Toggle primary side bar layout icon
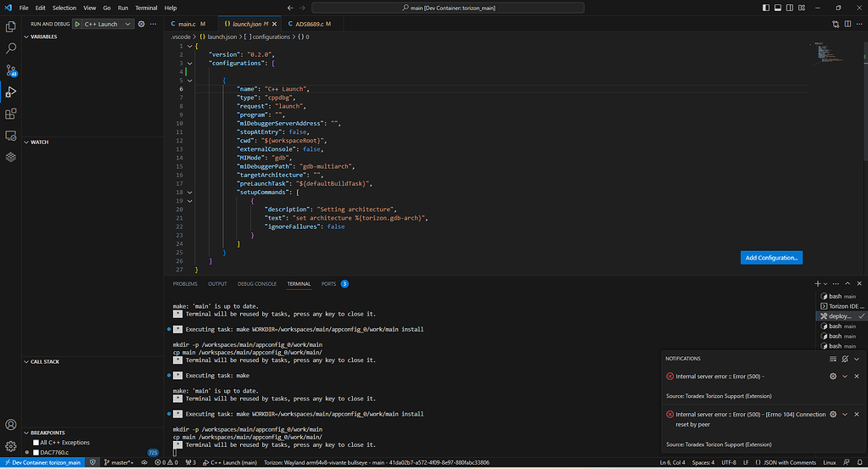Image resolution: width=868 pixels, height=469 pixels. (x=766, y=8)
